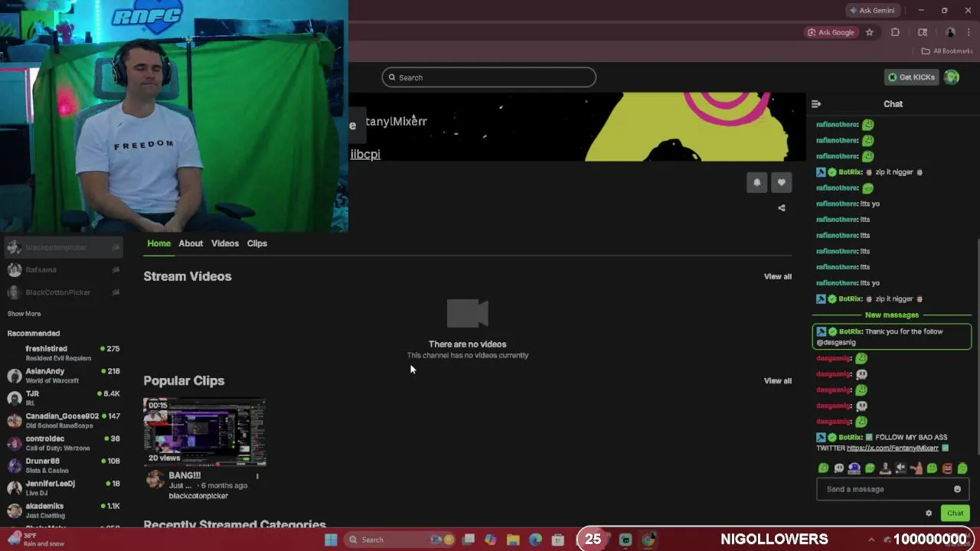Click the green Chat send button

coord(955,514)
